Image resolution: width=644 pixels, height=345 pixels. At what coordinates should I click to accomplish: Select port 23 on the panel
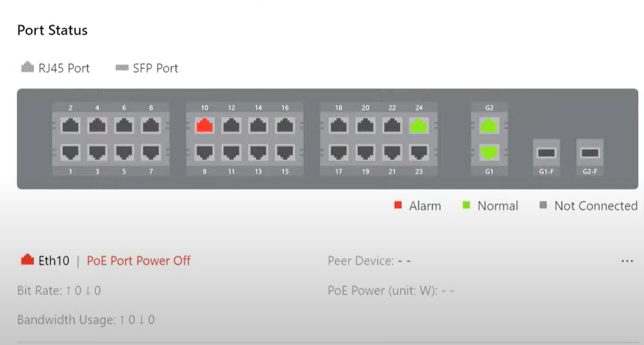coord(419,153)
